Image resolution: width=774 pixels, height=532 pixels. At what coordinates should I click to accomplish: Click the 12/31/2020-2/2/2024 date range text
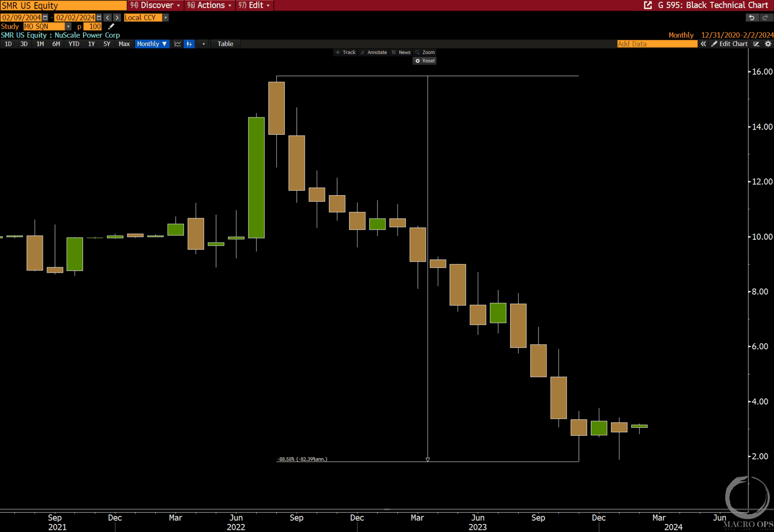737,35
